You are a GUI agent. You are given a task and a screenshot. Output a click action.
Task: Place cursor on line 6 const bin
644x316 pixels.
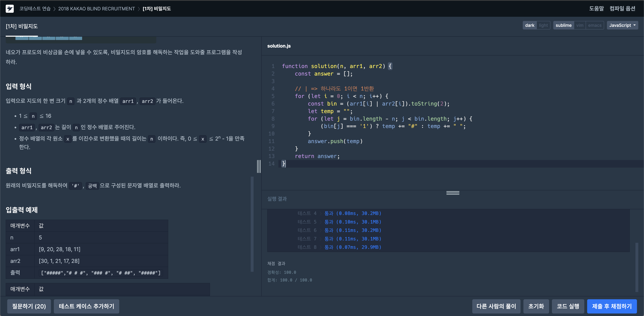pos(379,104)
